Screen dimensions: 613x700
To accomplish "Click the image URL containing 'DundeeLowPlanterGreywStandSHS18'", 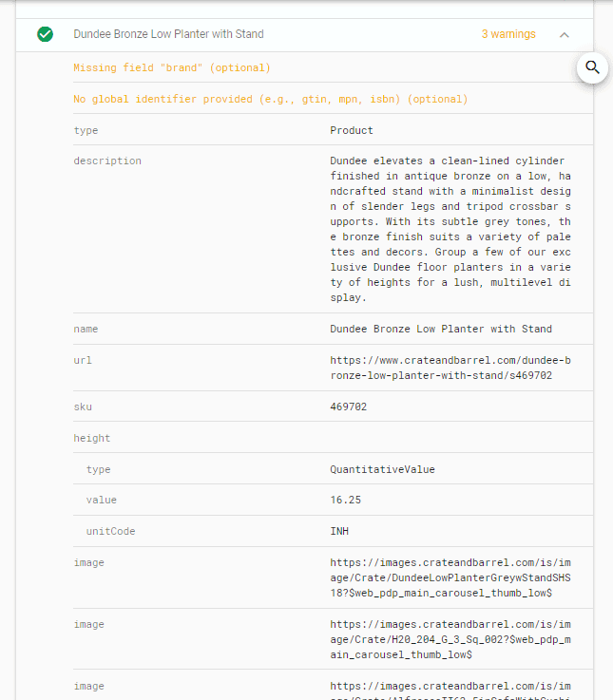I will (x=450, y=577).
